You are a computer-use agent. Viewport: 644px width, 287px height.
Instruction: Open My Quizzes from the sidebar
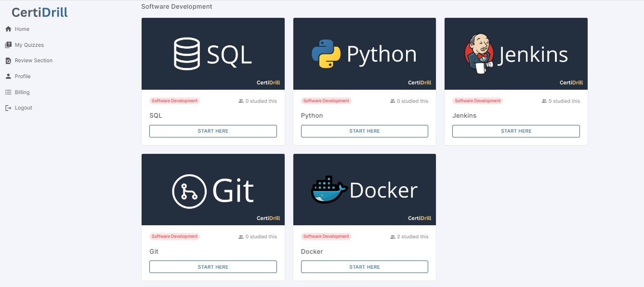(29, 45)
